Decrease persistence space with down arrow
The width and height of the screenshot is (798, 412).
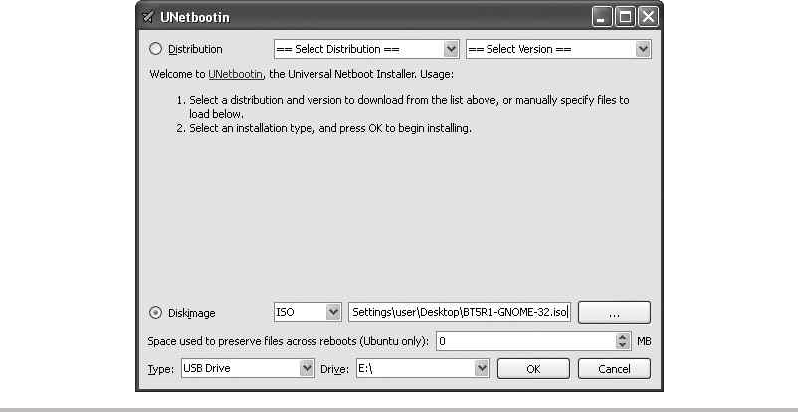[x=623, y=345]
